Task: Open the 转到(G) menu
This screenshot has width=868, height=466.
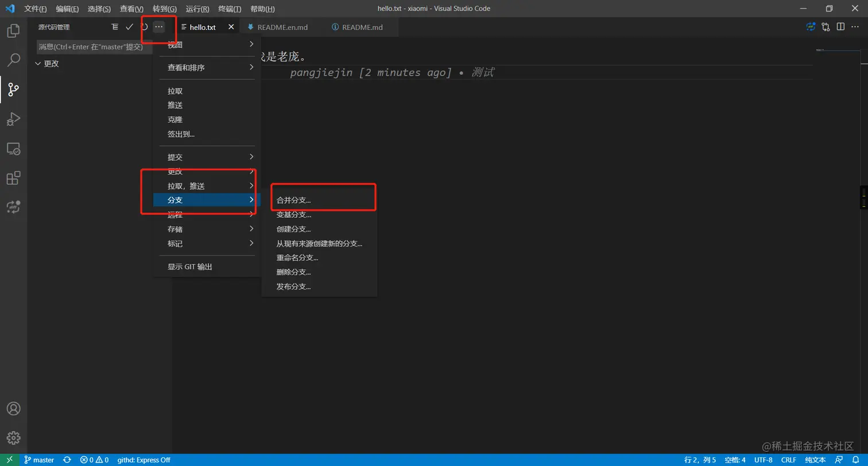Action: tap(164, 9)
